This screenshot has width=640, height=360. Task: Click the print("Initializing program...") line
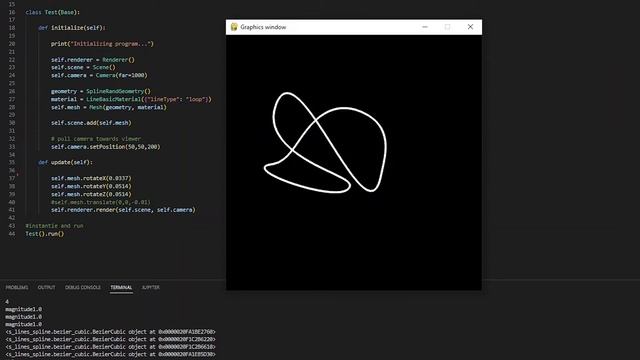pos(102,44)
